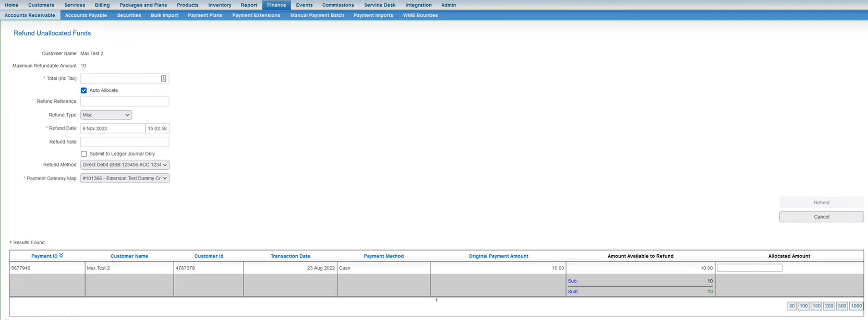
Task: Open the Service Desk menu
Action: [380, 5]
